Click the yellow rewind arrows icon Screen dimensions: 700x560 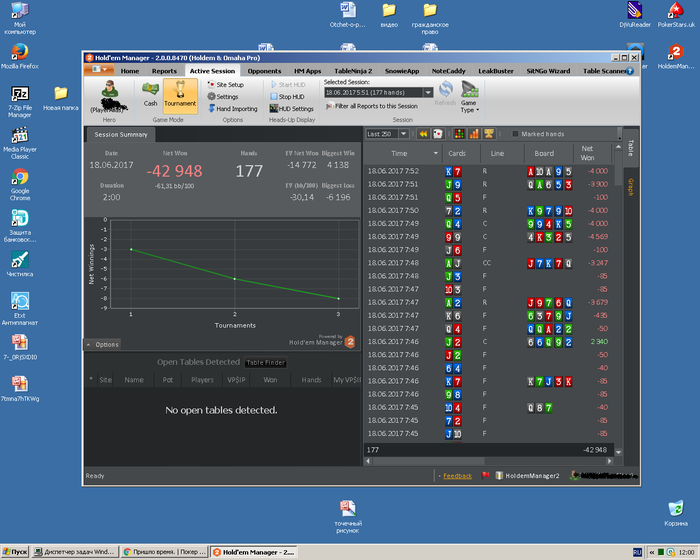point(423,134)
